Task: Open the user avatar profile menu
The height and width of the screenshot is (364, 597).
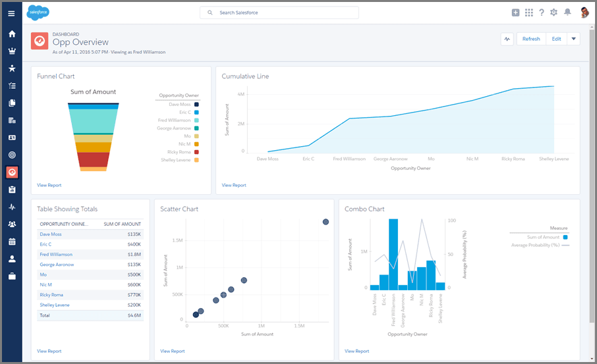Action: coord(584,13)
